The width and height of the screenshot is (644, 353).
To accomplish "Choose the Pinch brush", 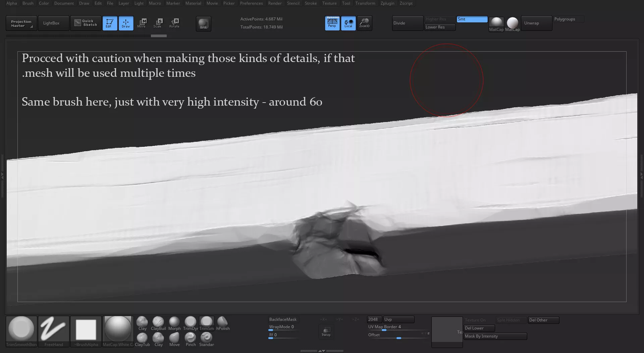I will 191,338.
